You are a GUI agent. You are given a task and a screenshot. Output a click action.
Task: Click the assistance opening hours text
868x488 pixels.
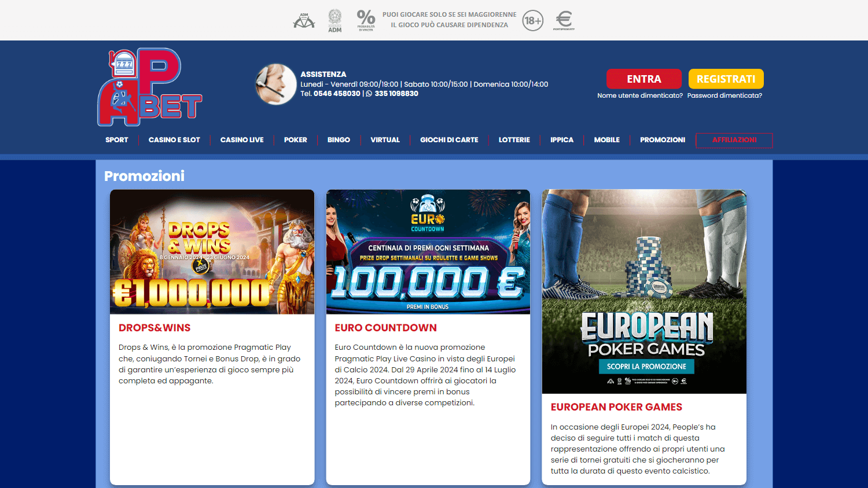[424, 84]
